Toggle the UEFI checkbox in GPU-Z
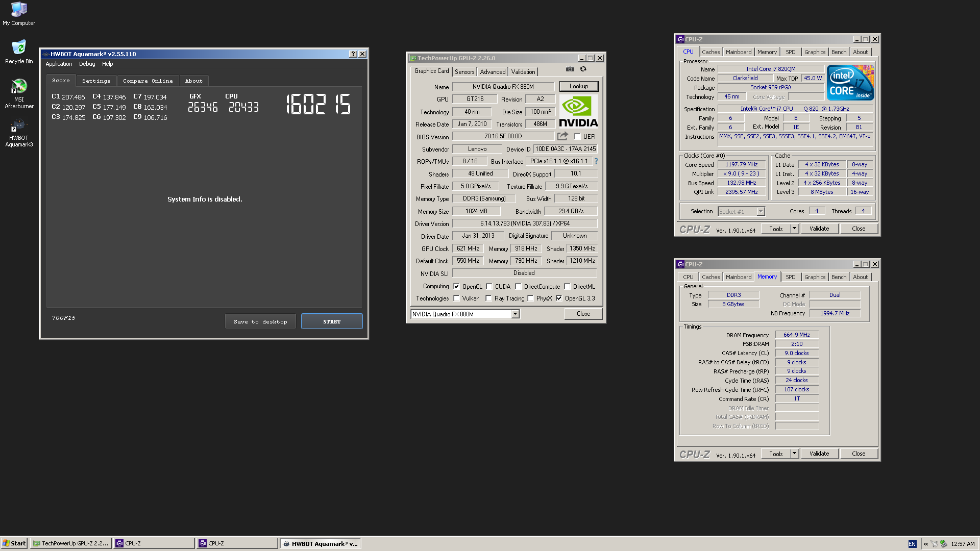This screenshot has height=551, width=980. (577, 137)
